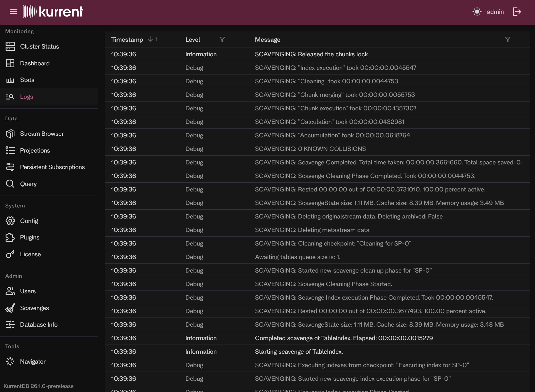The image size is (535, 392).
Task: Select 'Released the chunks lock' log row
Action: (x=317, y=54)
